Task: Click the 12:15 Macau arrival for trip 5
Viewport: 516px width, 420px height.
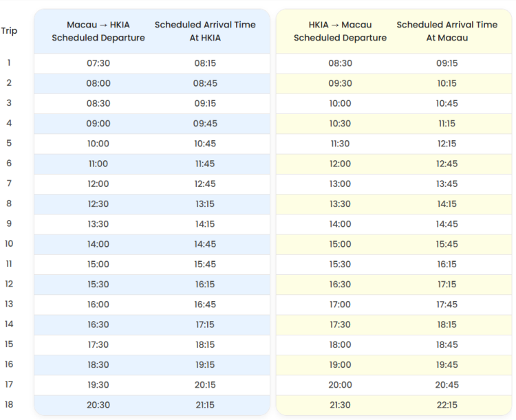Action: tap(447, 144)
